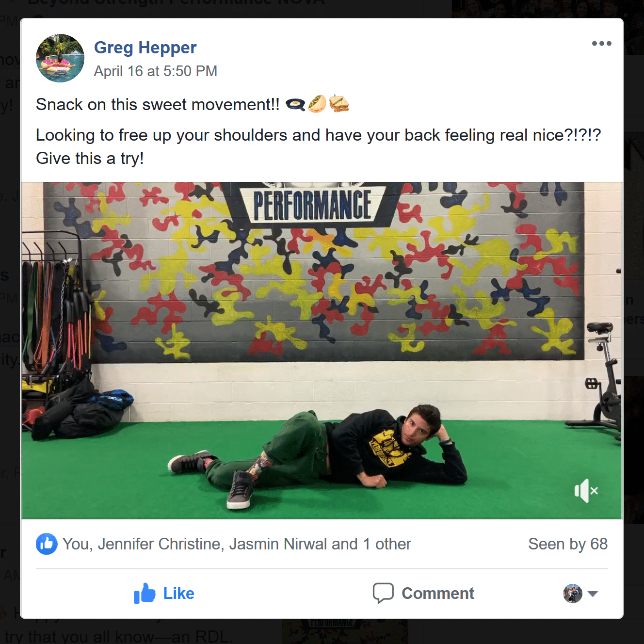Expand the commenting-as identity dropdown arrow

593,594
